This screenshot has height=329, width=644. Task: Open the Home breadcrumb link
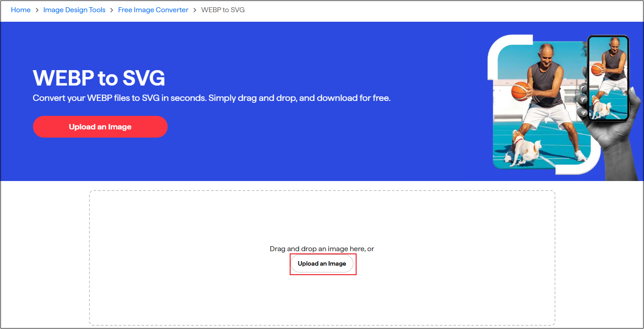[20, 10]
